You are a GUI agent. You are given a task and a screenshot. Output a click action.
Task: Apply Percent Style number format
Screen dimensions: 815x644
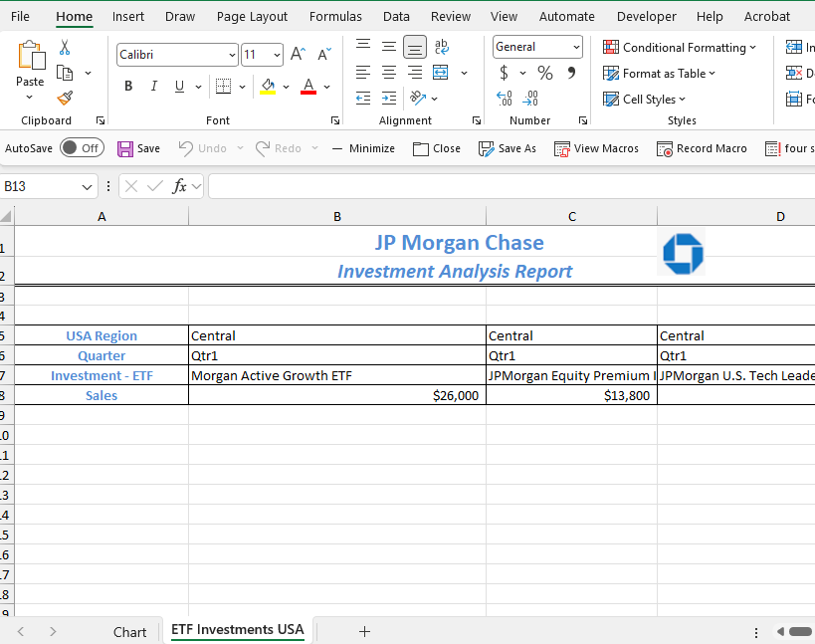tap(544, 73)
